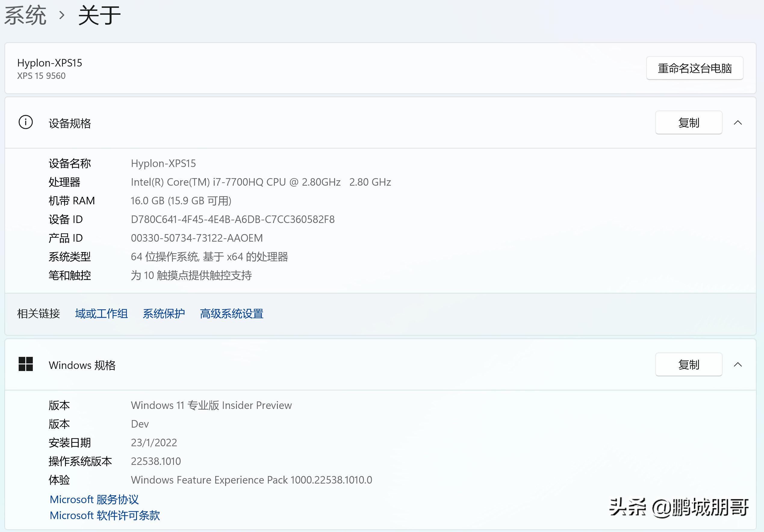Screen dimensions: 764x532
Task: Click the 设备规格 section header text
Action: click(x=70, y=123)
